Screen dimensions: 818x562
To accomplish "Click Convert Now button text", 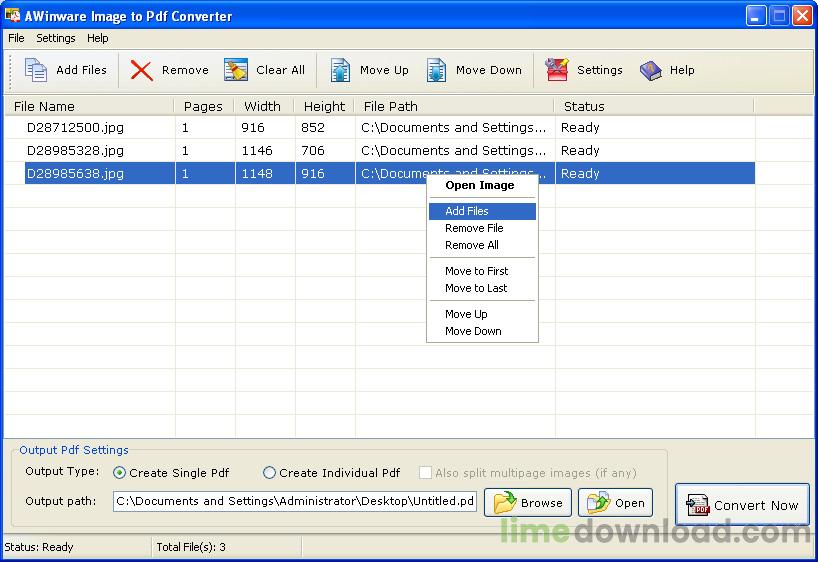I will click(x=756, y=505).
